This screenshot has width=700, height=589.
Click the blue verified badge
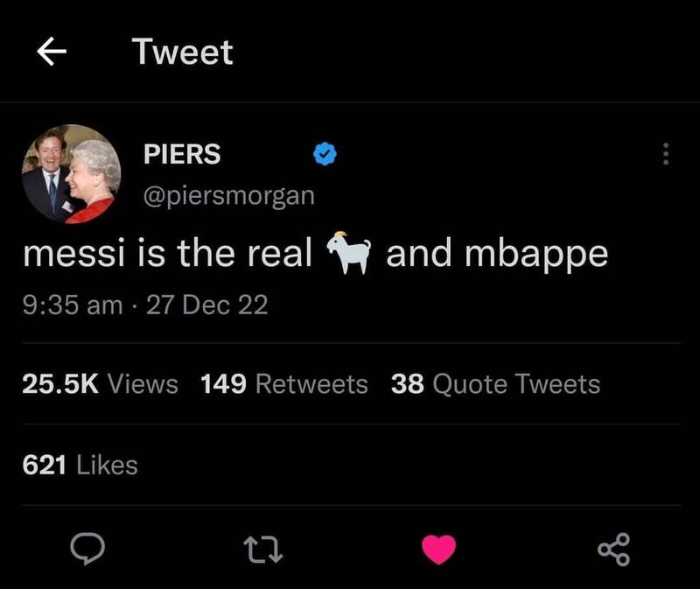[x=325, y=155]
